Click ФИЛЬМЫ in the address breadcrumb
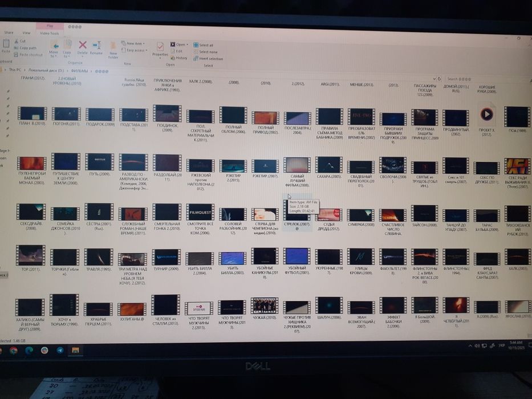 (x=79, y=71)
